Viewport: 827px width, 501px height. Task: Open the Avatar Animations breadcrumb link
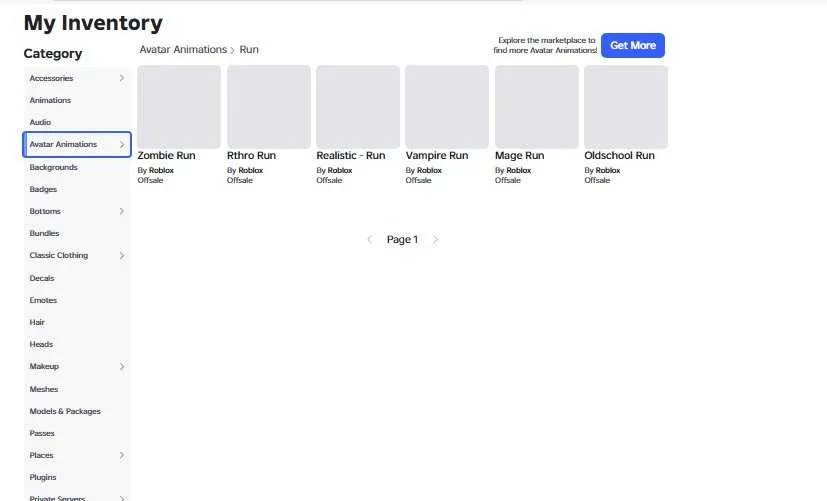click(183, 50)
